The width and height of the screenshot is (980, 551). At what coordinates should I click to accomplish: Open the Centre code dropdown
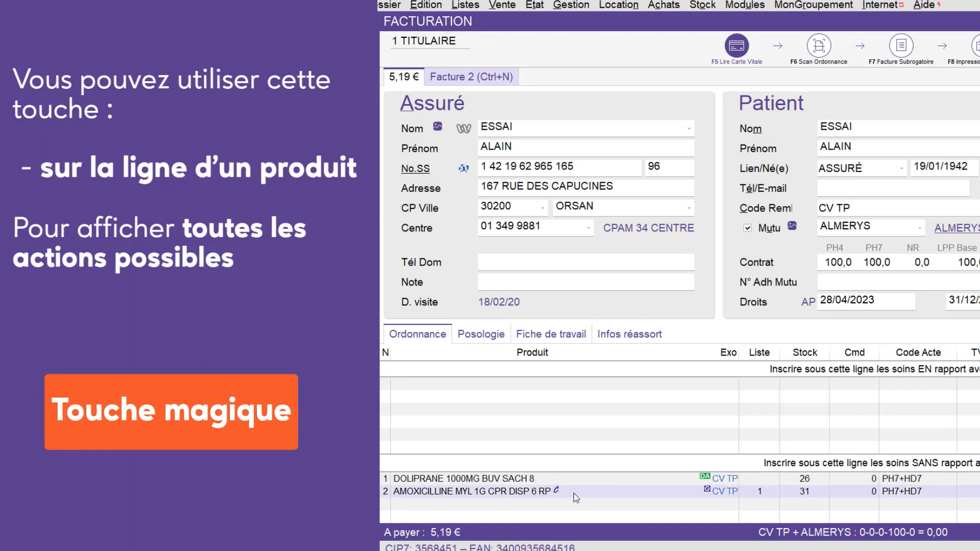pos(588,228)
